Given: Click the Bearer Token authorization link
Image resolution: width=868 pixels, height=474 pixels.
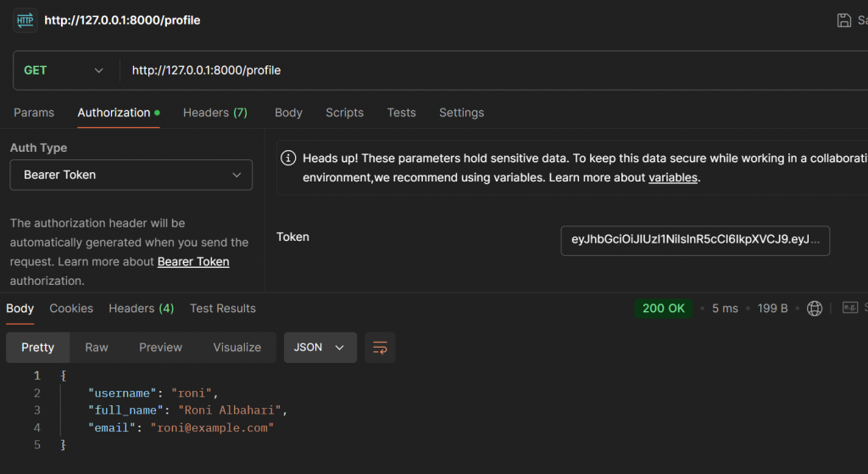Looking at the screenshot, I should [193, 262].
